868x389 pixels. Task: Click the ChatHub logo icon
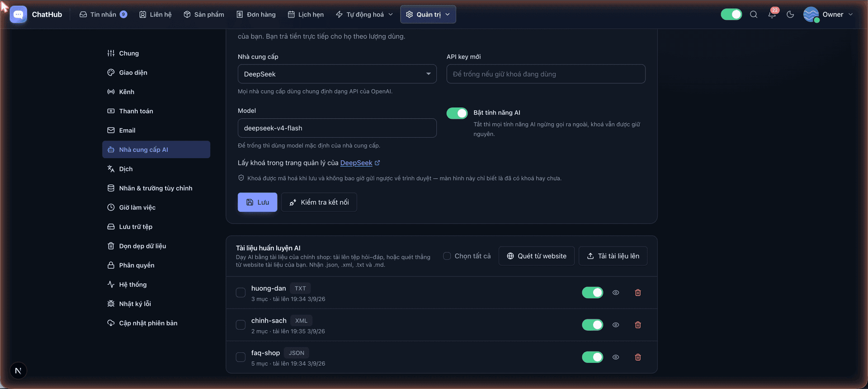pos(18,14)
